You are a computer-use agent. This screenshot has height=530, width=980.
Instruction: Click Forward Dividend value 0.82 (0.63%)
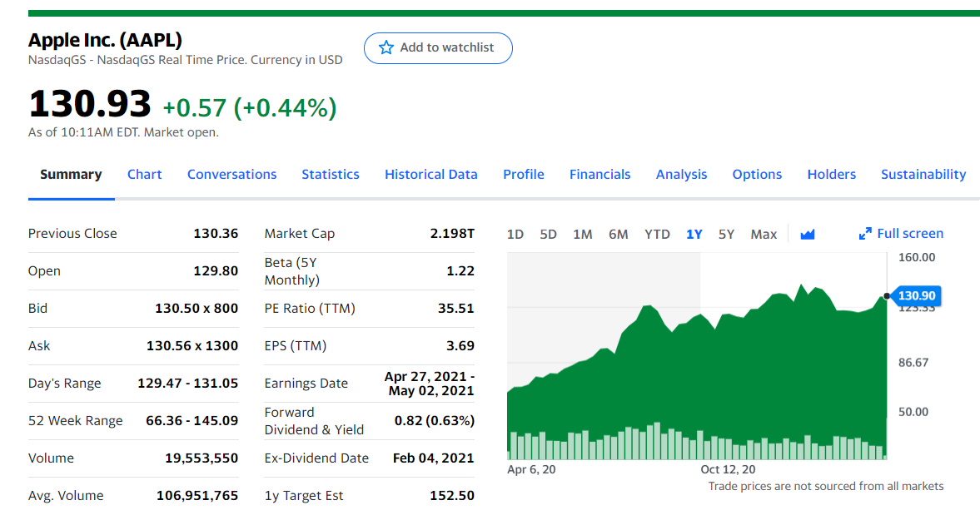tap(435, 421)
